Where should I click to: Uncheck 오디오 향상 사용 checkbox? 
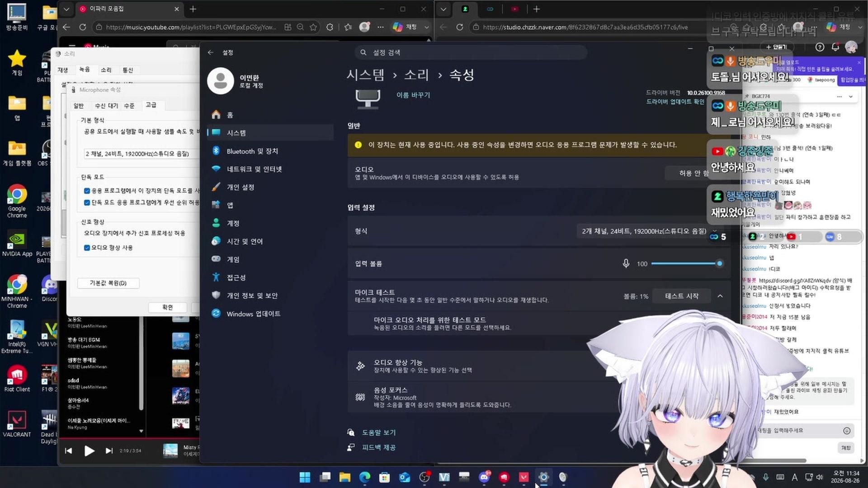(87, 248)
